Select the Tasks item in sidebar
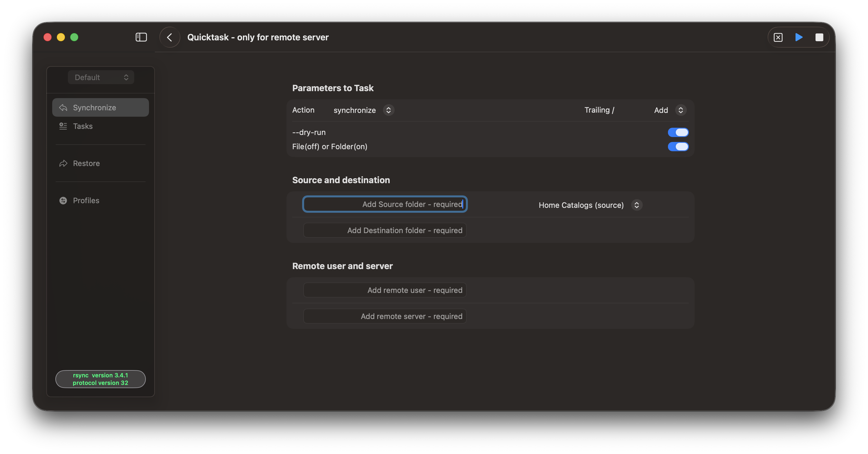Screen dimensions: 868x454 83,126
